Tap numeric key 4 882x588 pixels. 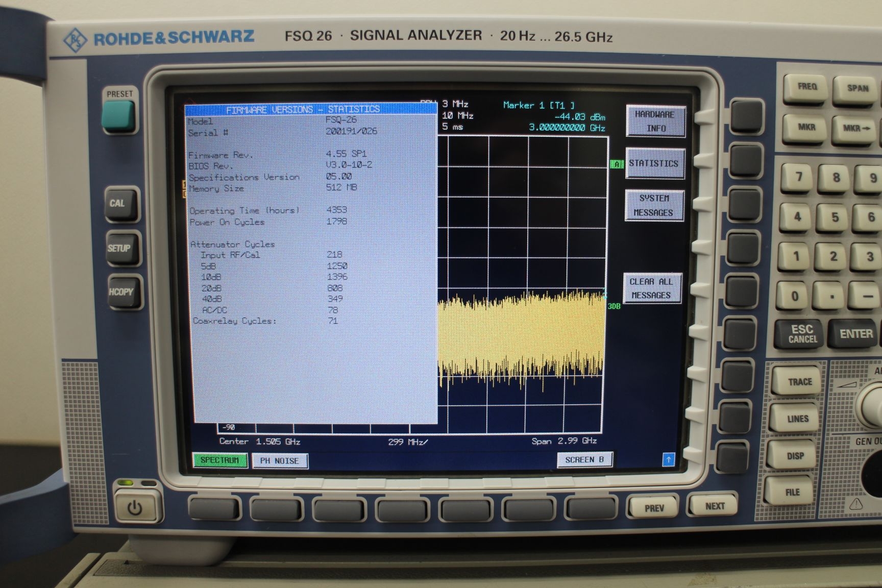coord(797,217)
